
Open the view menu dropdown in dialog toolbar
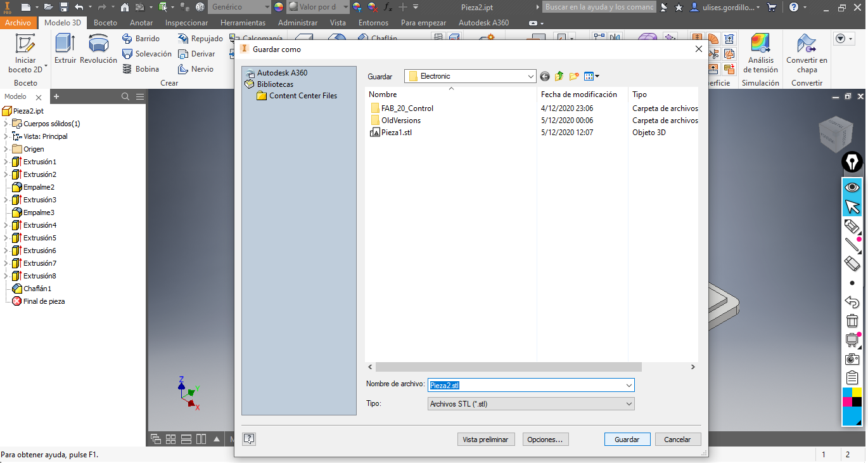(x=592, y=77)
